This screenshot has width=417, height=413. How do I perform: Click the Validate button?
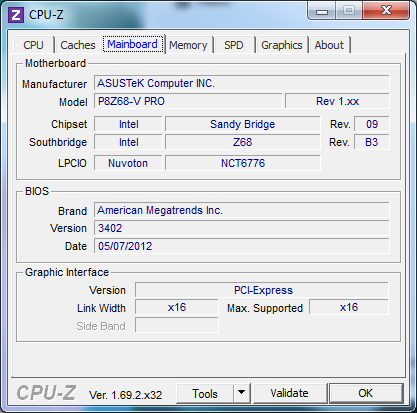pos(289,394)
